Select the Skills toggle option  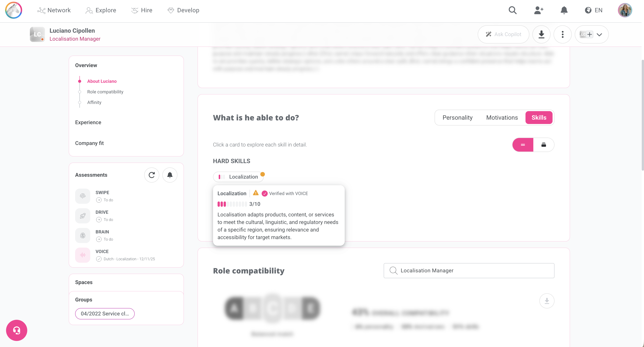point(539,117)
